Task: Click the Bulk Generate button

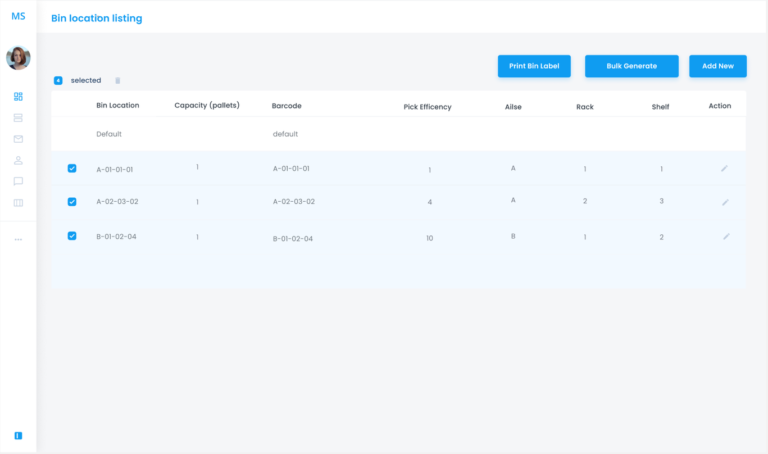Action: 632,66
